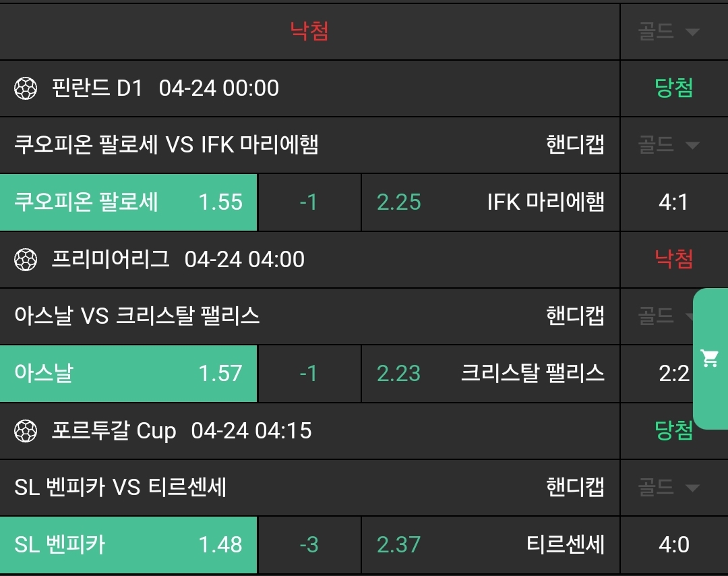The height and width of the screenshot is (576, 728).
Task: Click soccer ball icon beside 포르투갈 Cup
Action: click(26, 431)
